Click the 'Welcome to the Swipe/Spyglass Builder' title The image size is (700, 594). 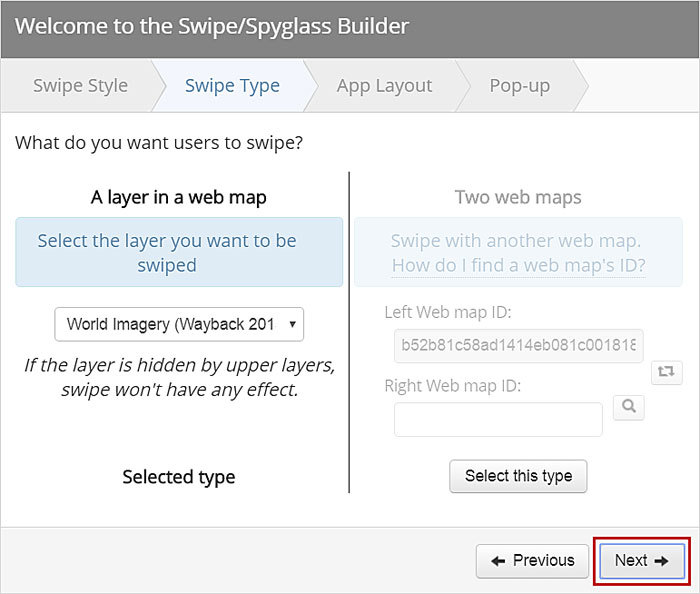point(212,26)
